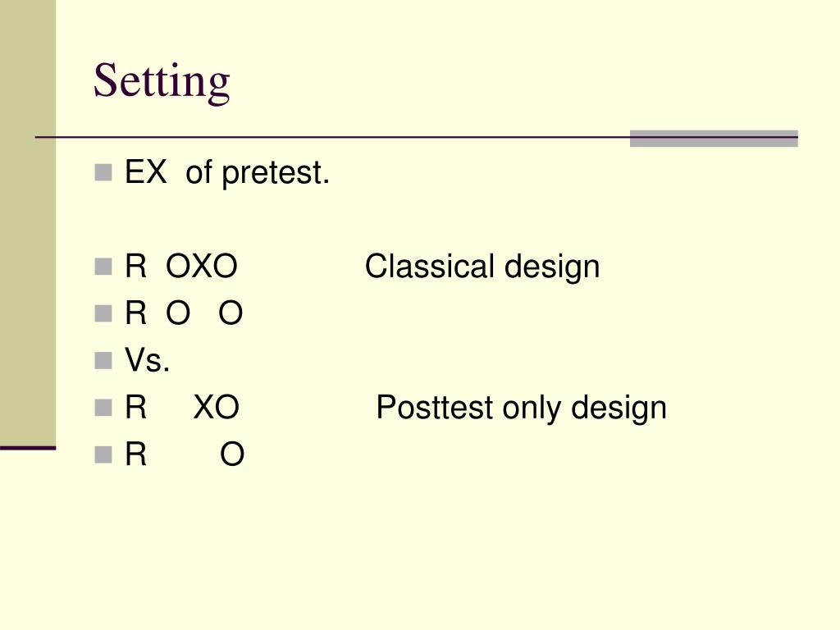Click the 'XO' notation text
840x630 pixels.
coord(216,407)
